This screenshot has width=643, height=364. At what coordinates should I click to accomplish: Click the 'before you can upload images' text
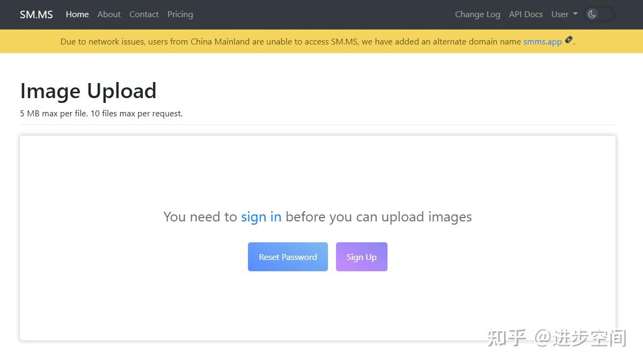[x=378, y=217]
